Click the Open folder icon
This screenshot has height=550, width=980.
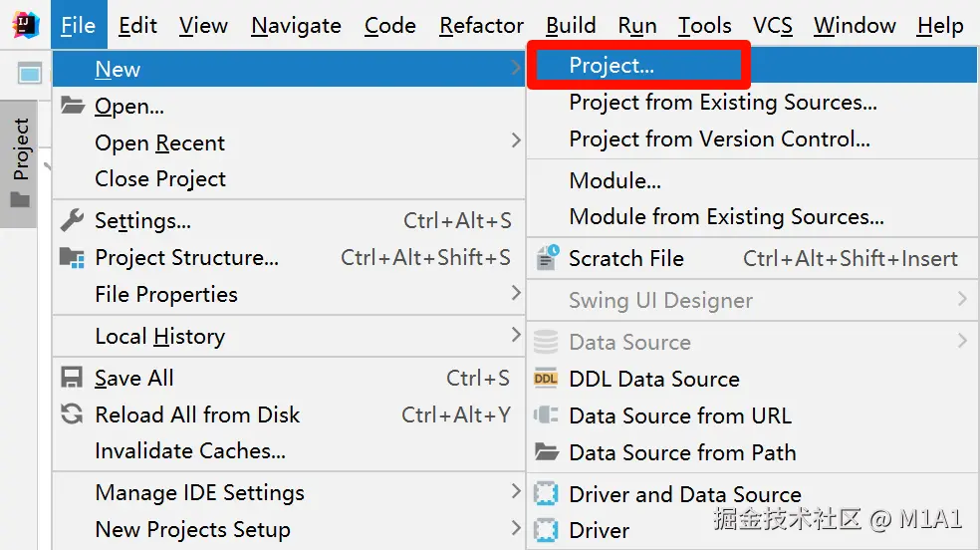click(x=72, y=106)
